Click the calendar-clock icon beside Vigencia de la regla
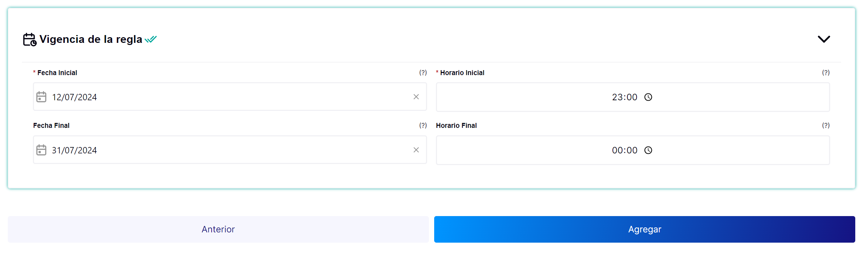868x260 pixels. tap(30, 39)
